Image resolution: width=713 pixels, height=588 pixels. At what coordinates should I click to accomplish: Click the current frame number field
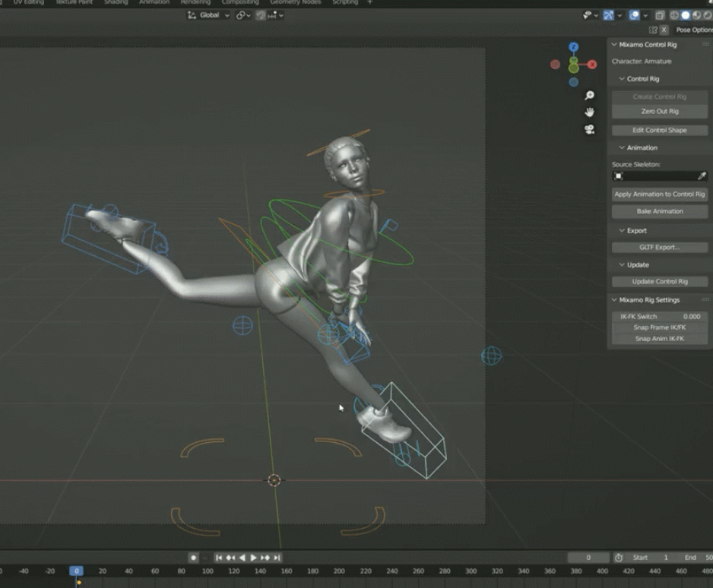pos(588,558)
